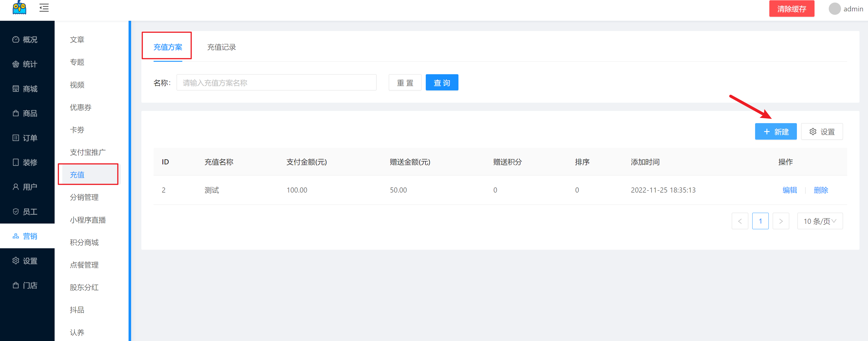This screenshot has height=341, width=868.
Task: Click the 编辑 link for 测试 row
Action: pos(789,190)
